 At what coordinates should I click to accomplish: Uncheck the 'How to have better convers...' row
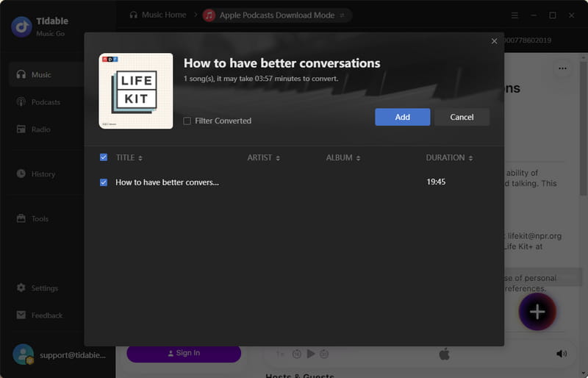pyautogui.click(x=104, y=182)
